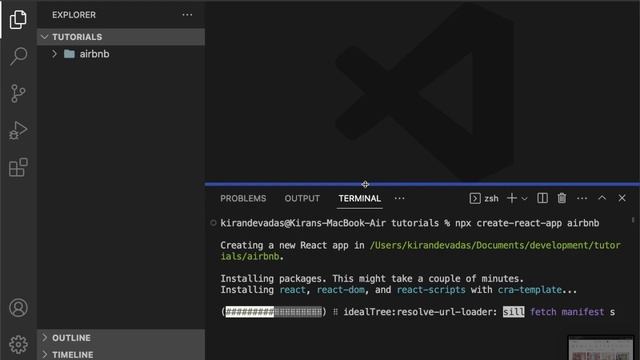Open the launch profile dropdown arrow

pos(525,199)
